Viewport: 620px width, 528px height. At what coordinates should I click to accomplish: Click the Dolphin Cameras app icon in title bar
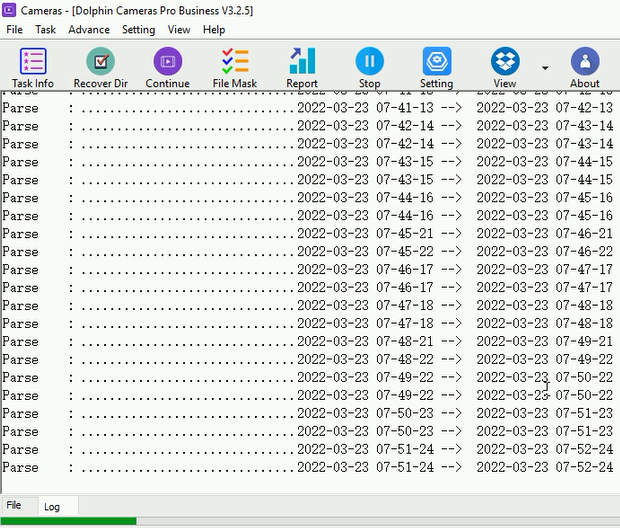click(x=9, y=10)
